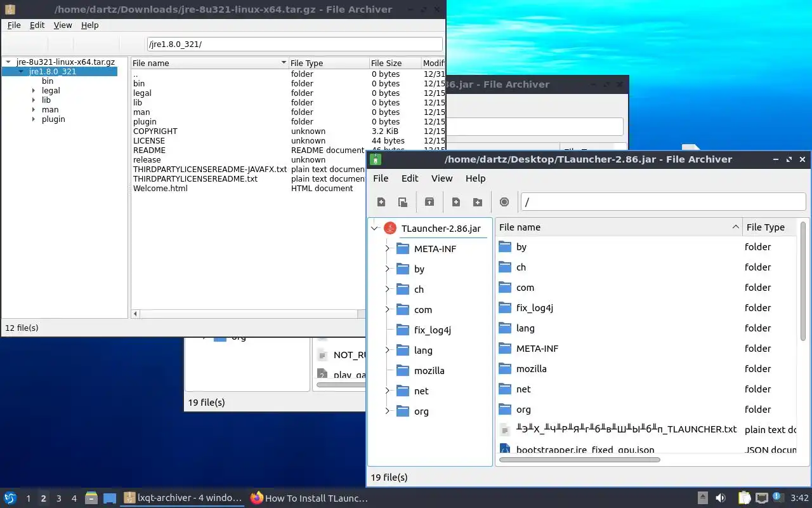Click the eject removable media tray icon
The height and width of the screenshot is (508, 812).
pyautogui.click(x=703, y=498)
